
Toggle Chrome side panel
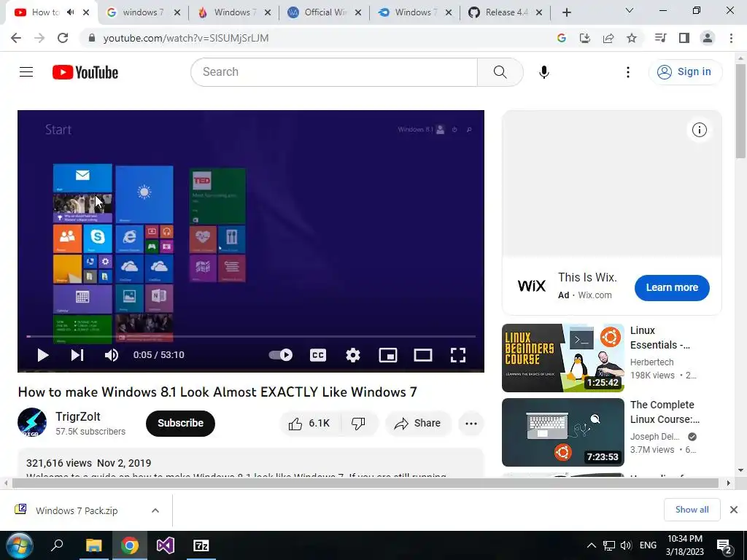[684, 38]
